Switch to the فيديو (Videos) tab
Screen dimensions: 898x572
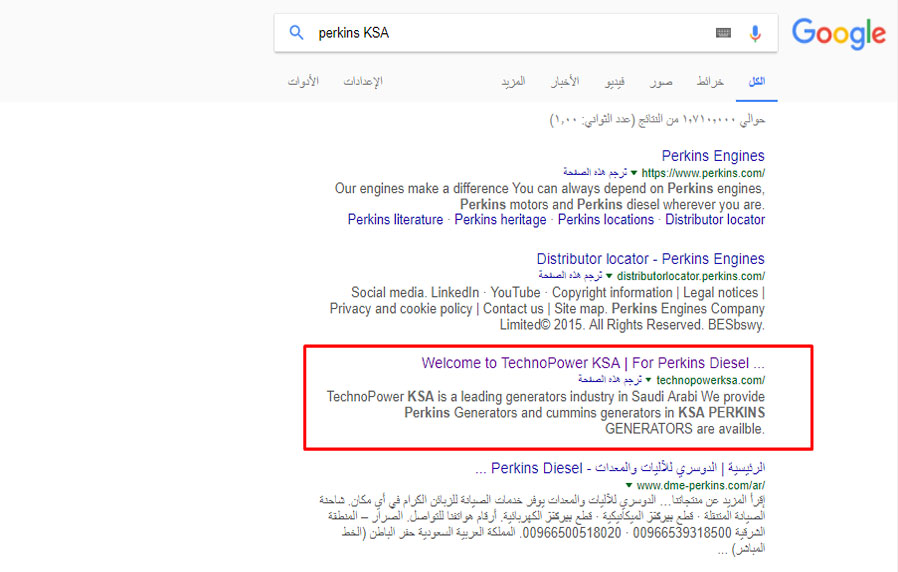615,81
